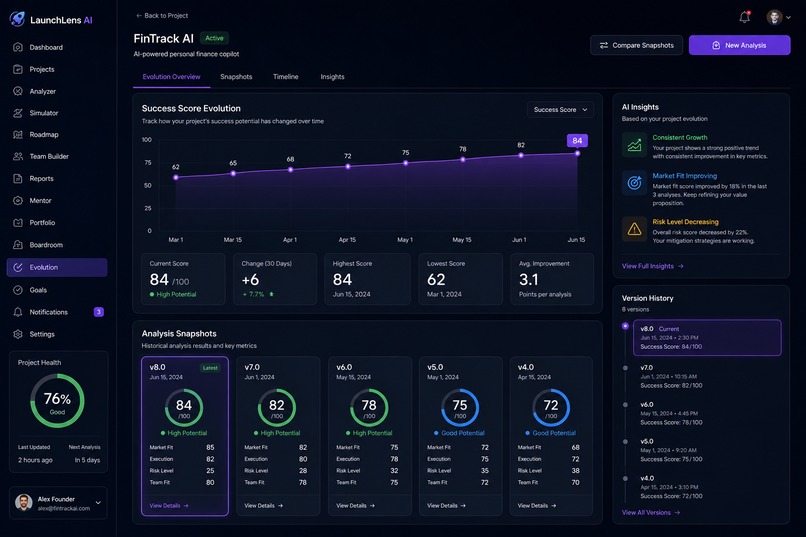Expand the Alex Founder account chevron

(x=98, y=503)
